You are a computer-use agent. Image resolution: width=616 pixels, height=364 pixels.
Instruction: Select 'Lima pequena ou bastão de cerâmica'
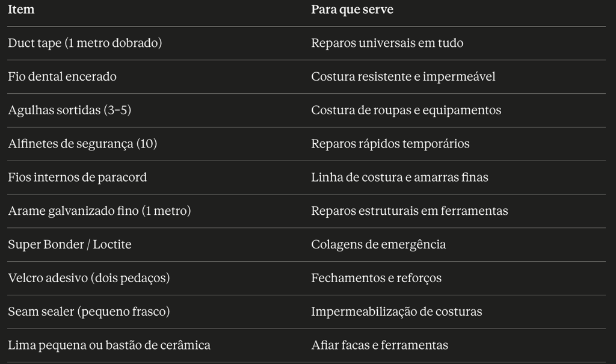coord(109,345)
